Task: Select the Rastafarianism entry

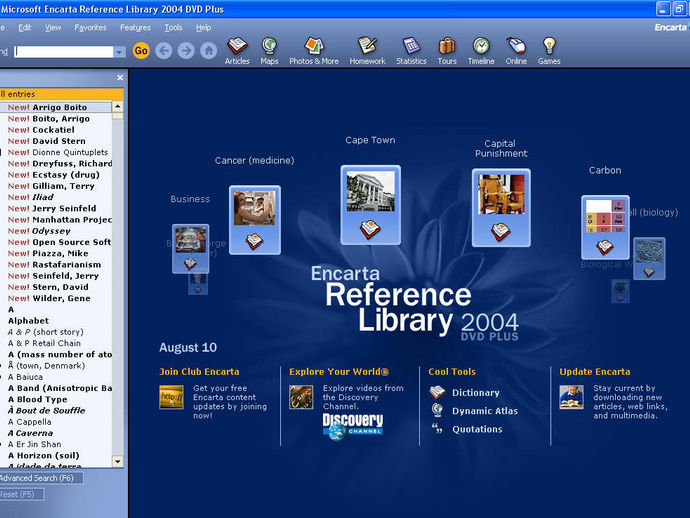Action: pyautogui.click(x=56, y=265)
